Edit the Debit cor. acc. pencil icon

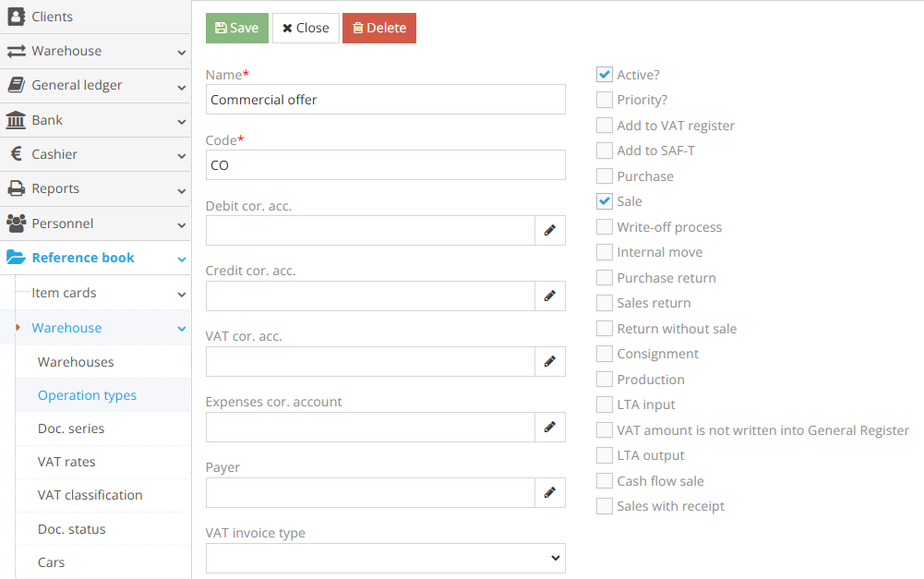pyautogui.click(x=550, y=230)
